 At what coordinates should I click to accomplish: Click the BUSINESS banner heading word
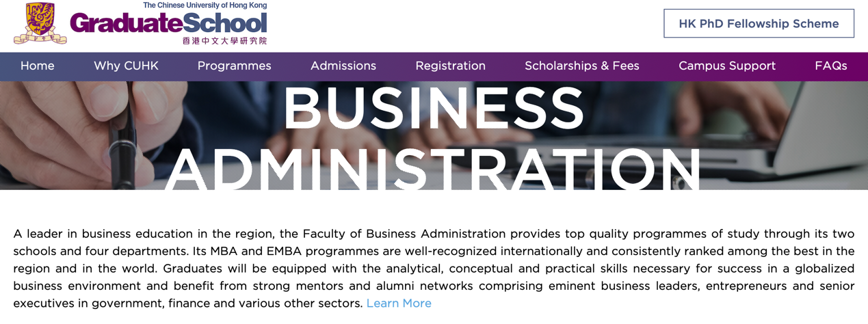click(434, 109)
